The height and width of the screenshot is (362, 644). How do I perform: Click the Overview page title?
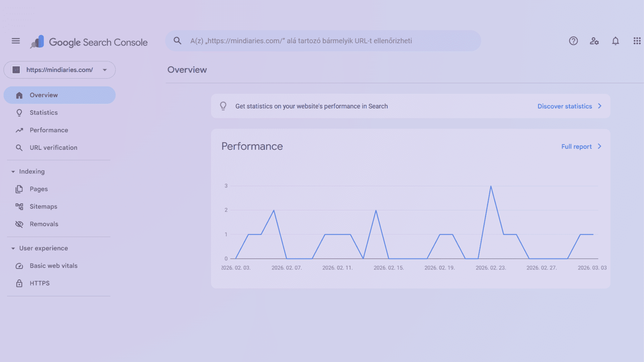click(x=187, y=70)
